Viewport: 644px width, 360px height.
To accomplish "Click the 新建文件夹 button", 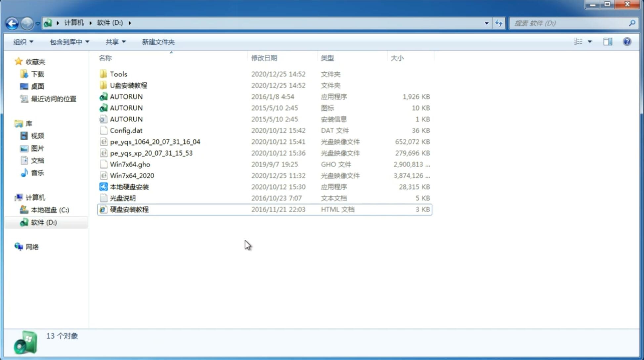I will (158, 42).
